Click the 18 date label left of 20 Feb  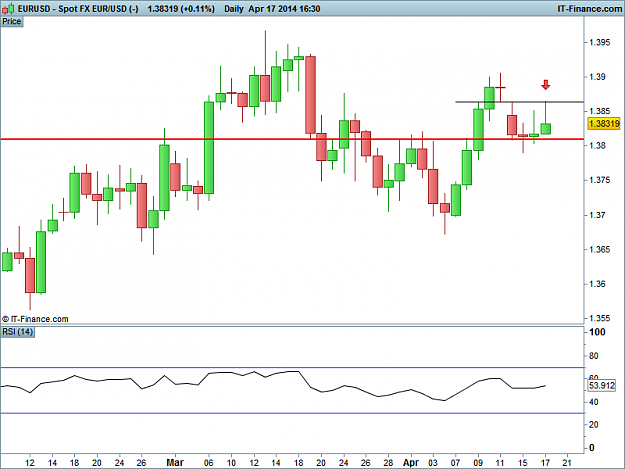pos(75,463)
